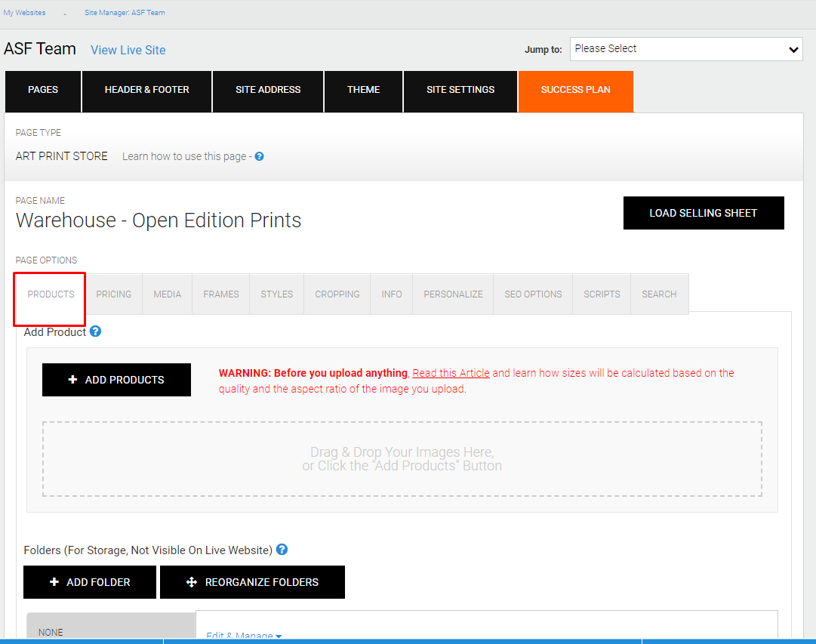Open the Frames page option tab
This screenshot has width=816, height=644.
tap(220, 294)
